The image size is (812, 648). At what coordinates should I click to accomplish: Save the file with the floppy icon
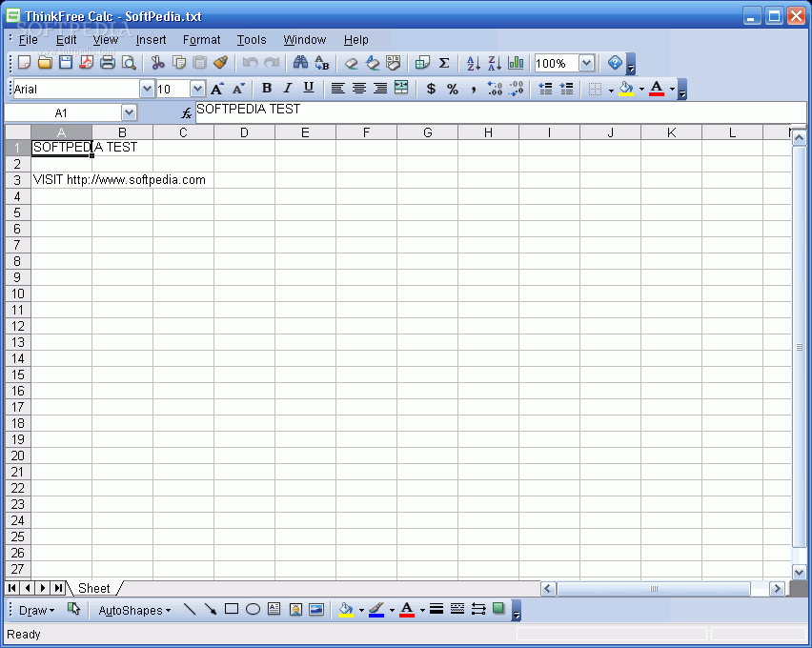tap(66, 63)
